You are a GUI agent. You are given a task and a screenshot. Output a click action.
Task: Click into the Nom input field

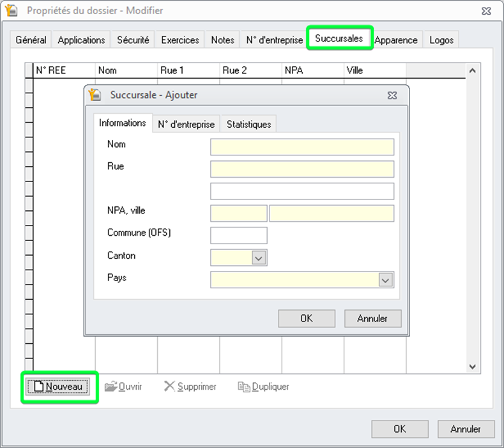pyautogui.click(x=302, y=147)
